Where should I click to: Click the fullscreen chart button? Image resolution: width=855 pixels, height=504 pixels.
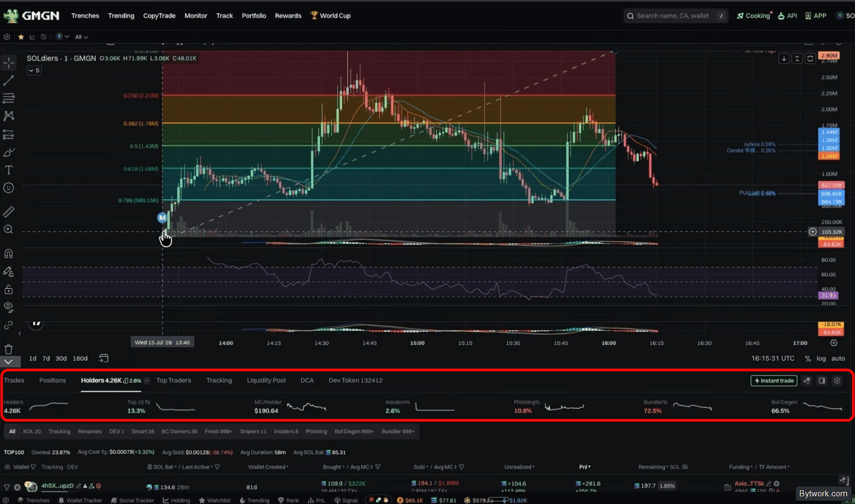pos(810,58)
